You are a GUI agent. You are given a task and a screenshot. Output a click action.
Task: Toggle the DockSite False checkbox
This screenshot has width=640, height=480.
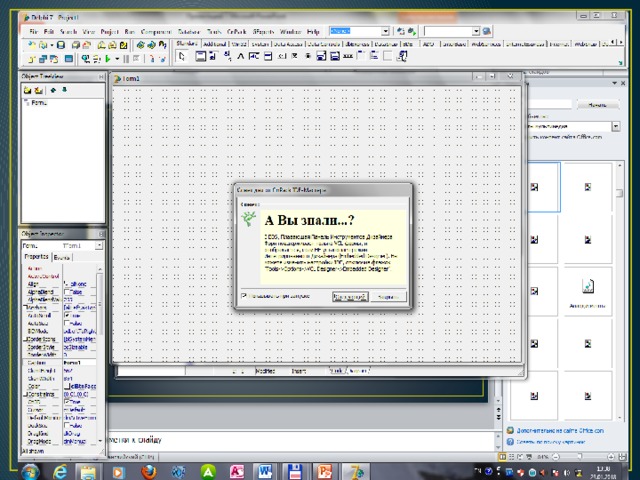[x=67, y=426]
